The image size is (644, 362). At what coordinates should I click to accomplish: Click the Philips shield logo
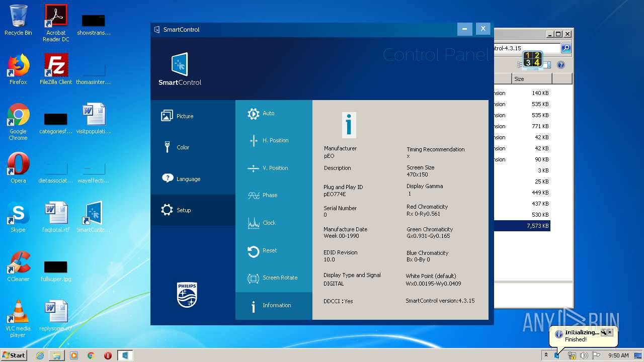[x=187, y=295]
